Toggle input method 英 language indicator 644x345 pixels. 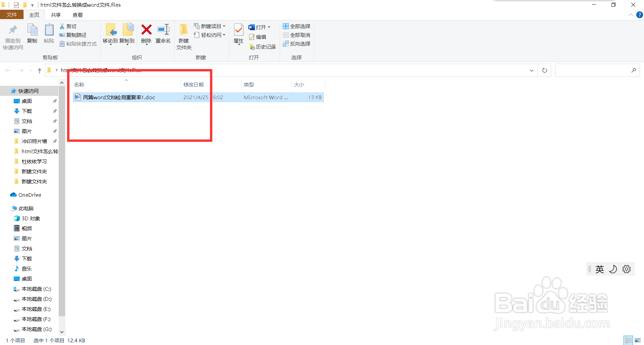point(600,269)
